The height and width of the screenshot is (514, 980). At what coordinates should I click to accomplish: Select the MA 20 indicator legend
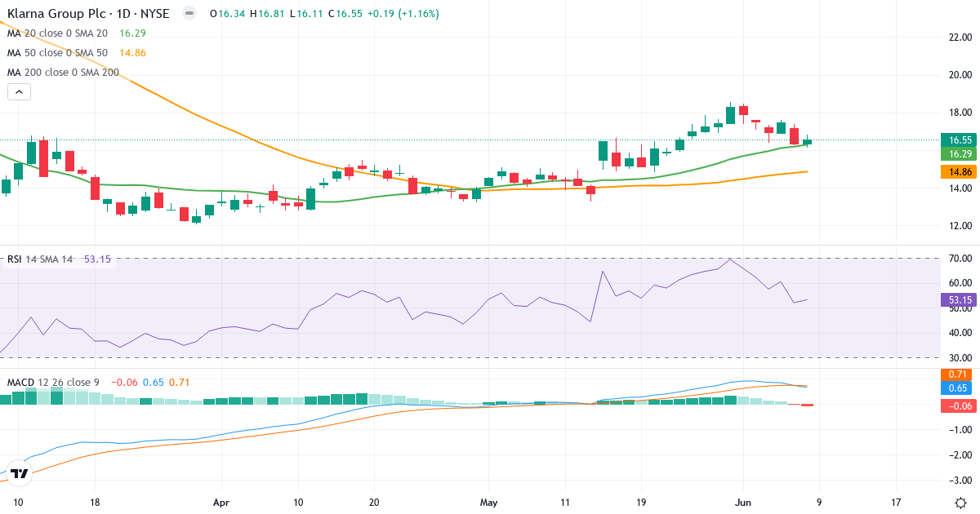57,33
